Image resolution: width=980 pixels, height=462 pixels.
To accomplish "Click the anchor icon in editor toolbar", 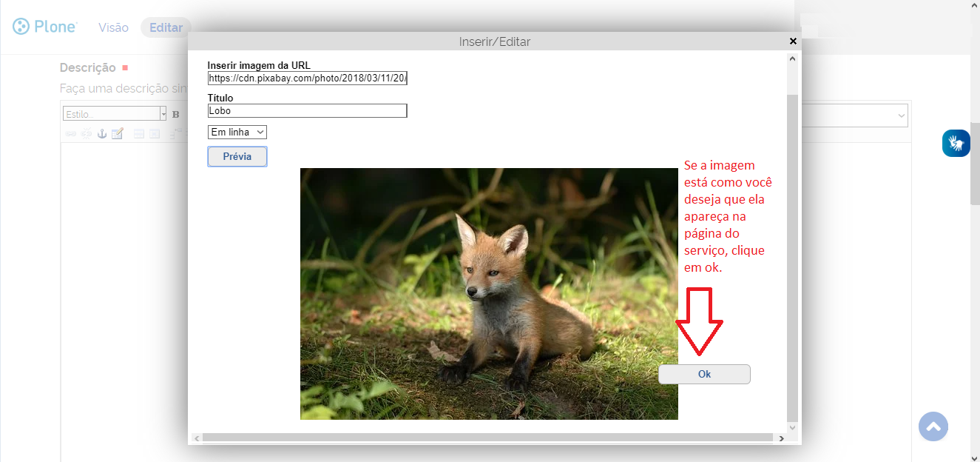I will pyautogui.click(x=102, y=133).
